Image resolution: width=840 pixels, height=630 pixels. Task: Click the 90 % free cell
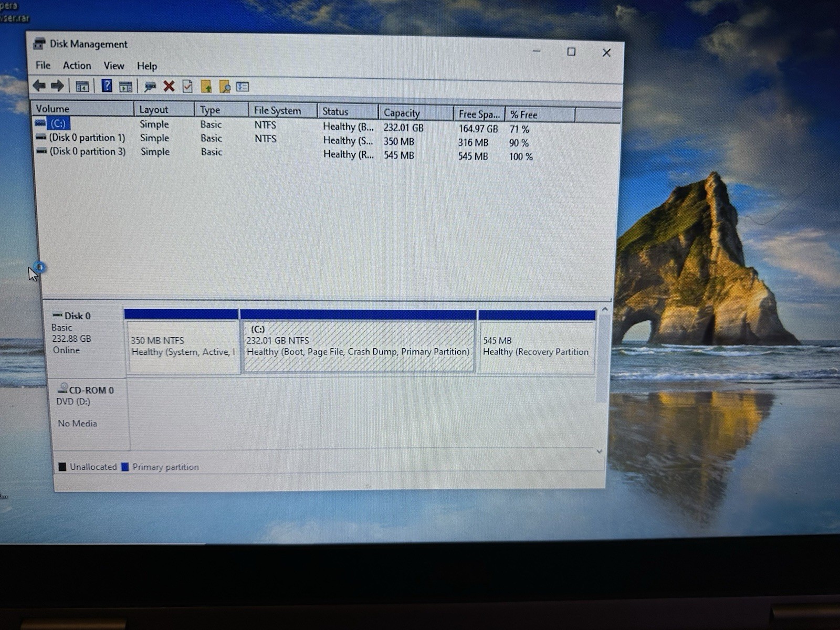pos(519,143)
